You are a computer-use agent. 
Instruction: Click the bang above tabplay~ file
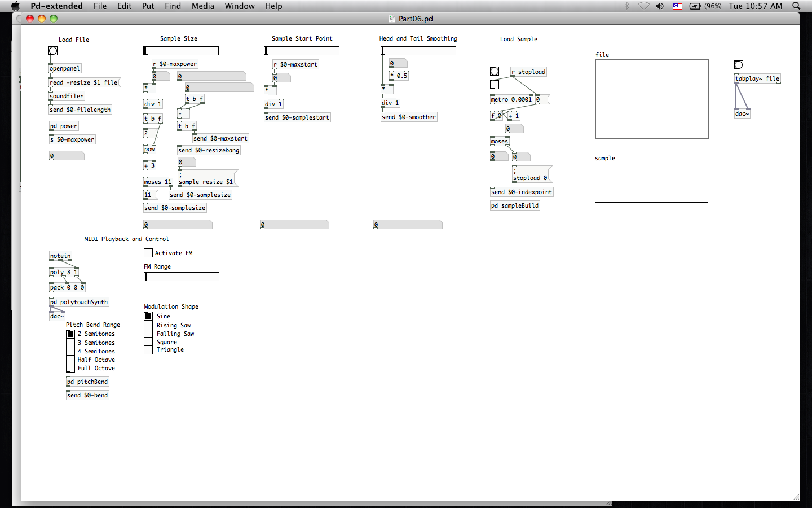pos(739,65)
